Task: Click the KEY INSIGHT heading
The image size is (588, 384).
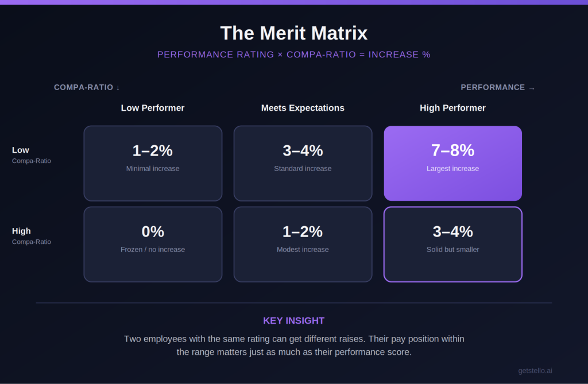Action: (293, 321)
